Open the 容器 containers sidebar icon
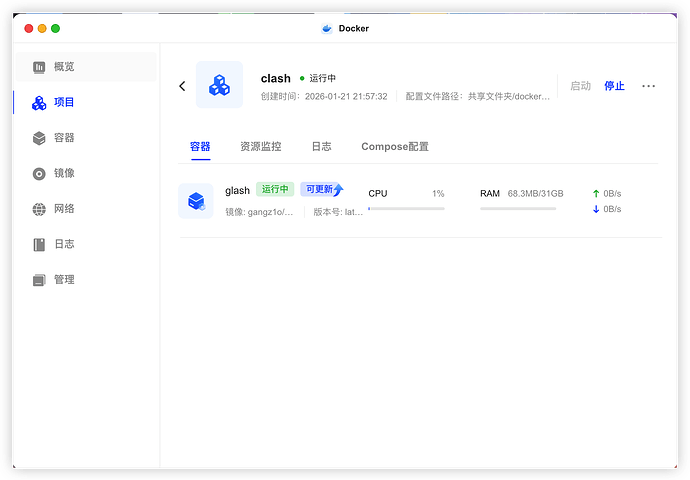Image resolution: width=690 pixels, height=480 pixels. point(39,138)
